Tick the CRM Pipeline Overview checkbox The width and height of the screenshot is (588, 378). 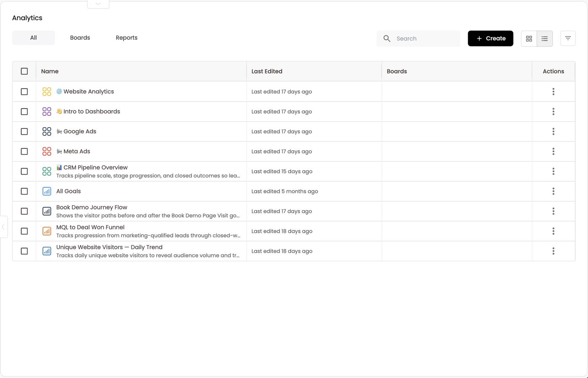pos(24,171)
